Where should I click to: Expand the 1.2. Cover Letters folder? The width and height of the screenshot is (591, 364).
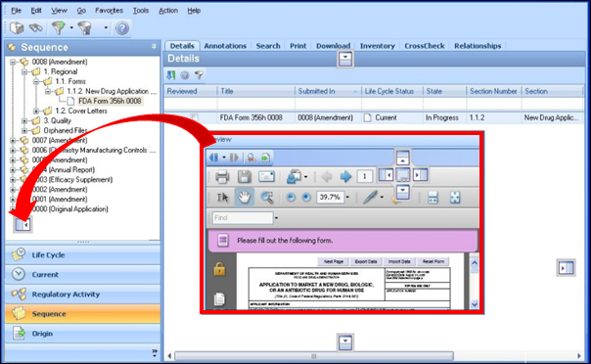(36, 111)
